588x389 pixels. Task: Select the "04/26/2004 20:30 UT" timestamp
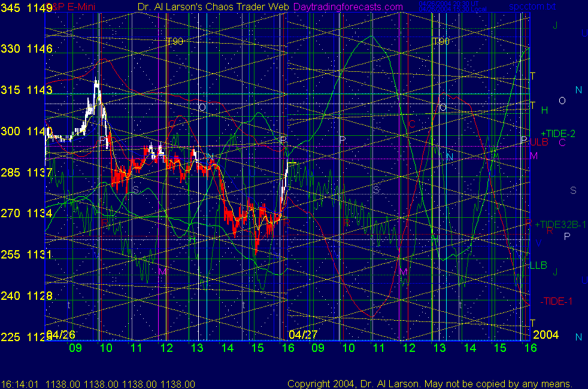[x=448, y=4]
